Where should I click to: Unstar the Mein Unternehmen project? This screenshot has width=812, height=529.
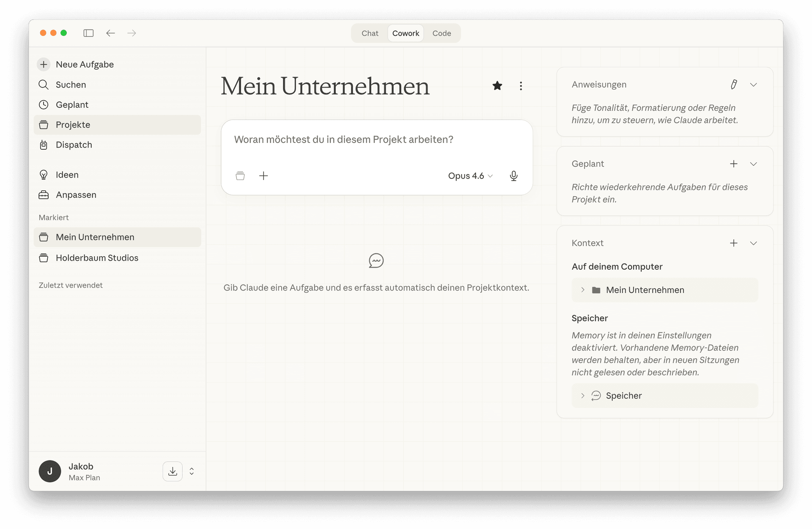click(x=497, y=86)
